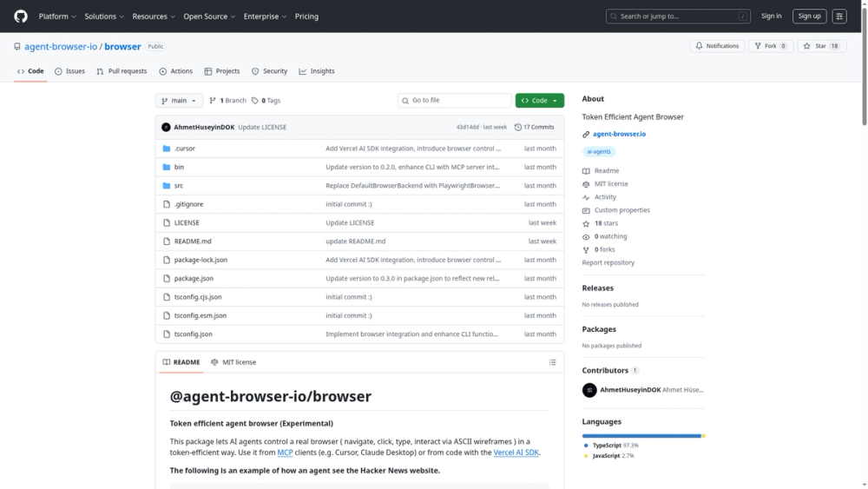Screen dimensions: 868x489
Task: Open the green Code dropdown button
Action: coord(539,100)
